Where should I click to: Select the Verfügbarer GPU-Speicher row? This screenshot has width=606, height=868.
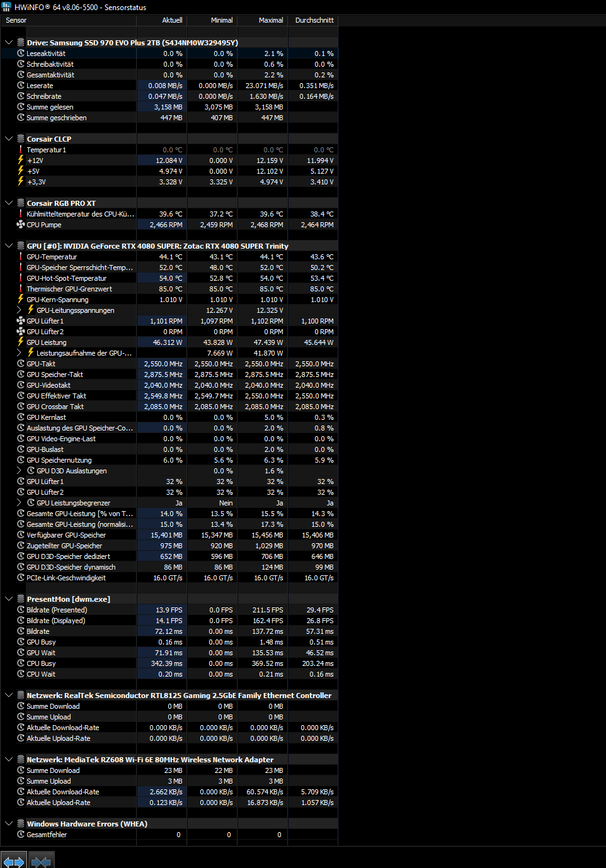click(169, 535)
